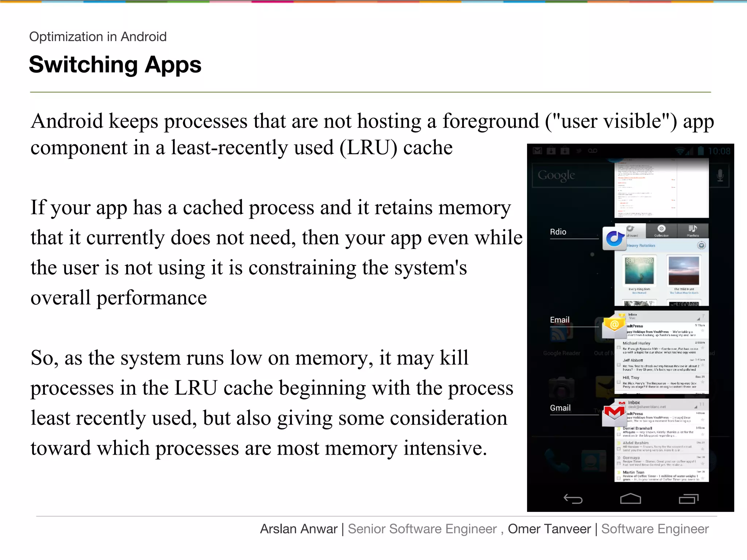The width and height of the screenshot is (747, 560).
Task: Tap the Android back navigation button
Action: pos(573,499)
